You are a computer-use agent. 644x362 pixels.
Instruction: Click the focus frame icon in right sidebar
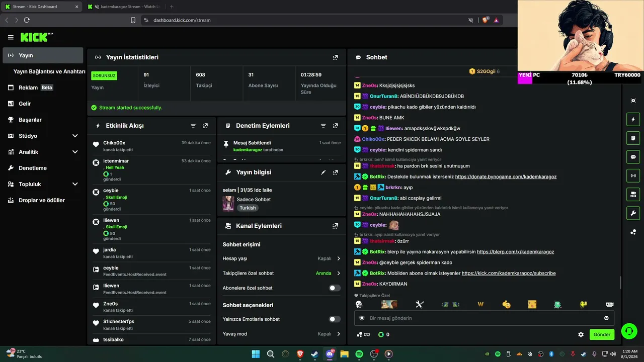point(633,101)
